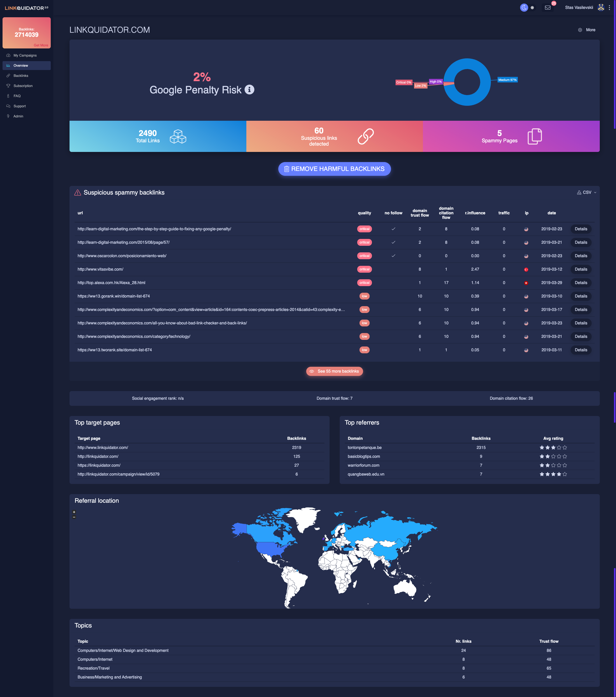This screenshot has width=616, height=697.
Task: Open the user avatar next to Stas Vasilevskii
Action: (x=601, y=8)
